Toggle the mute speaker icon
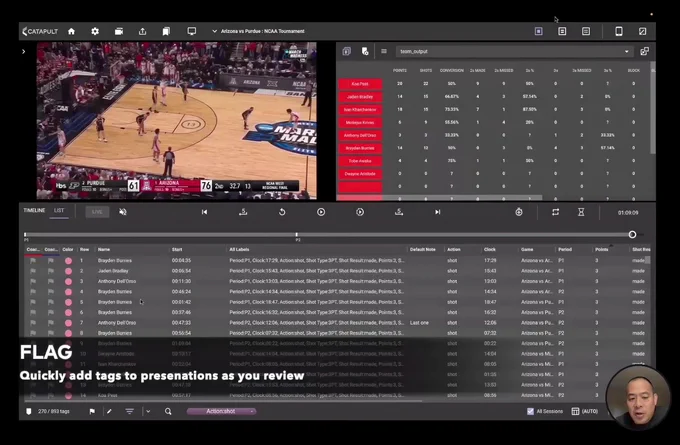Image resolution: width=680 pixels, height=445 pixels. (123, 212)
